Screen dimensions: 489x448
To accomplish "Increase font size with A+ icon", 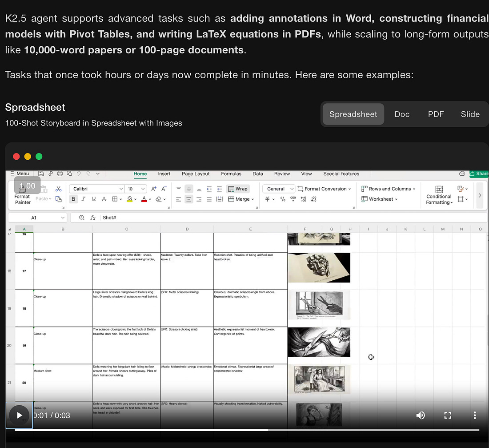I will pyautogui.click(x=154, y=189).
